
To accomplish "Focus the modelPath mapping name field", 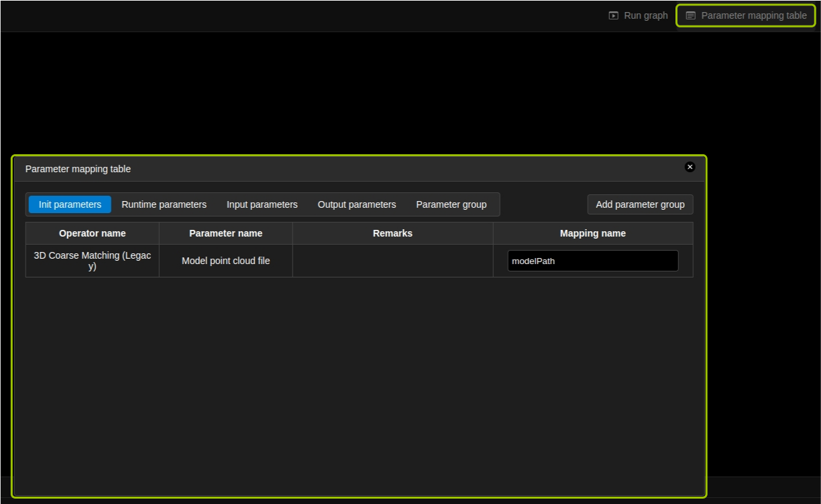I will point(592,261).
